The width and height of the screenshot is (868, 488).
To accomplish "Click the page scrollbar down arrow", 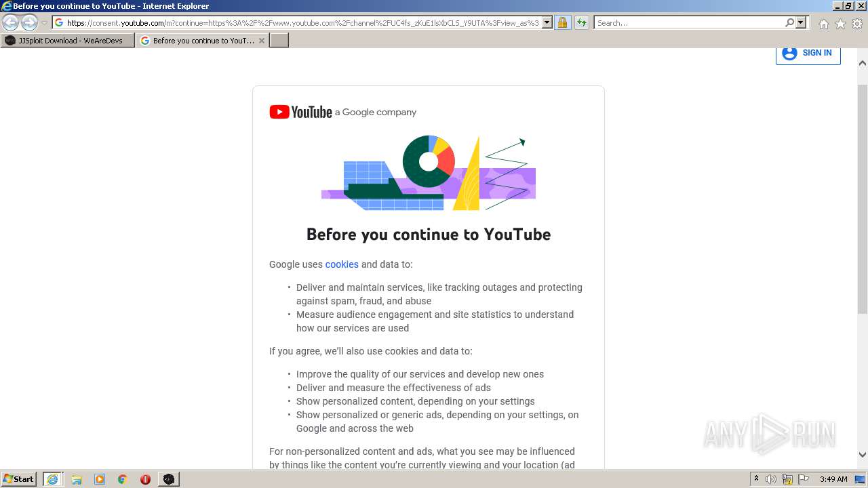I will [863, 455].
